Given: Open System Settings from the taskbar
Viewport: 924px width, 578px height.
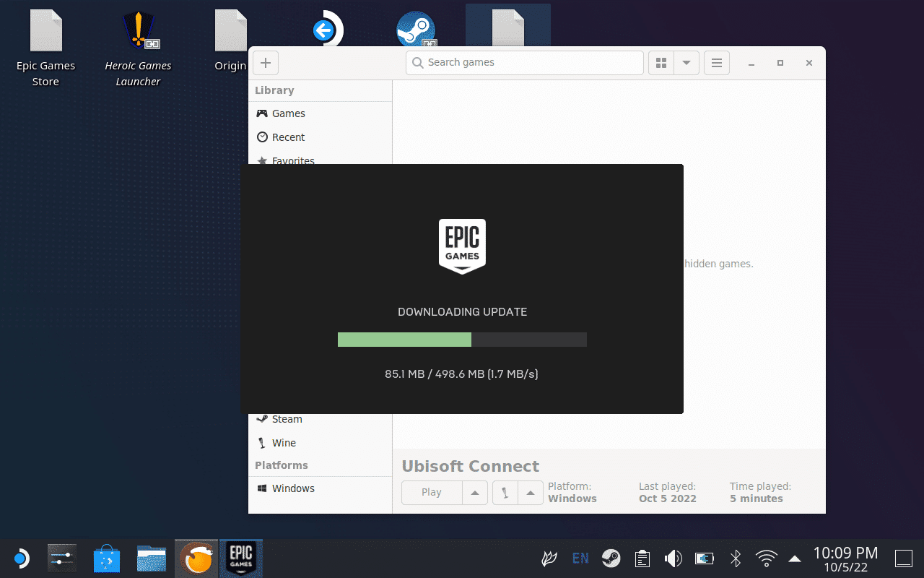Looking at the screenshot, I should [x=62, y=558].
